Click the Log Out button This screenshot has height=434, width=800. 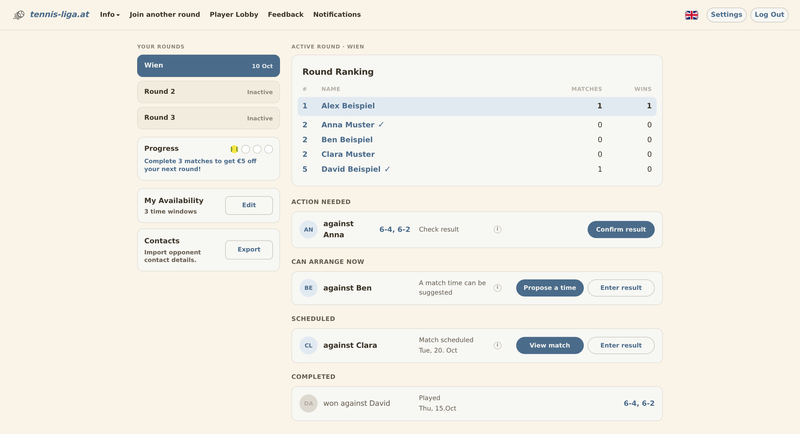pos(769,15)
